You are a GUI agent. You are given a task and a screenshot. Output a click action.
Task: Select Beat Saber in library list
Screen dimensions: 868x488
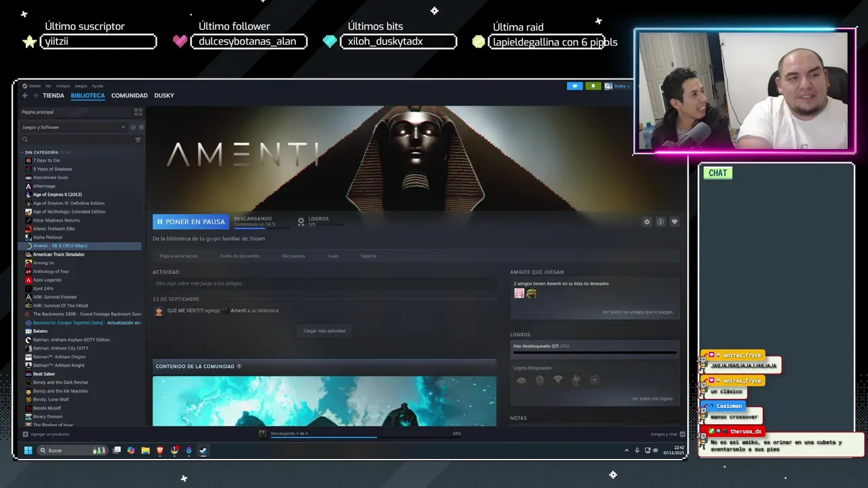(x=44, y=374)
